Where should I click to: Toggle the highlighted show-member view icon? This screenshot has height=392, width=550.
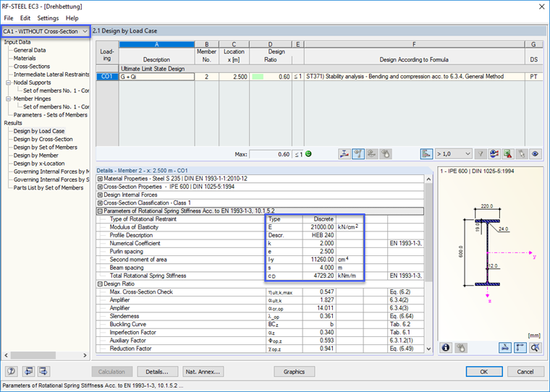click(357, 154)
